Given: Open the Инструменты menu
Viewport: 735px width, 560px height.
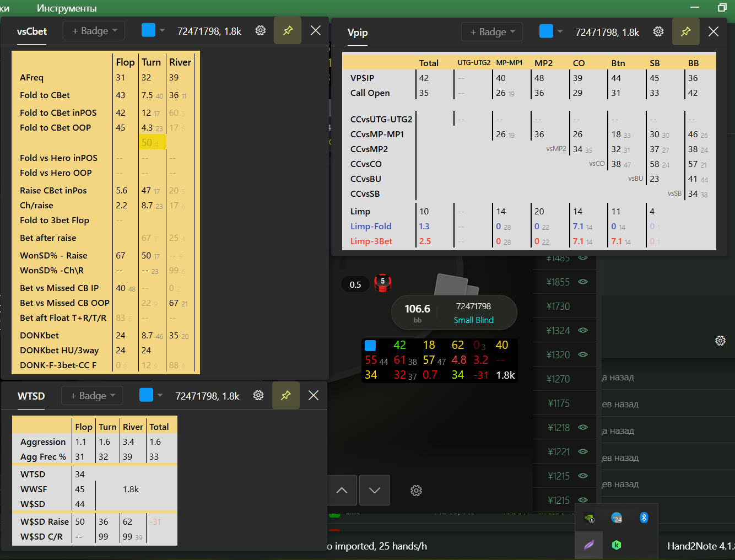Looking at the screenshot, I should coord(67,8).
